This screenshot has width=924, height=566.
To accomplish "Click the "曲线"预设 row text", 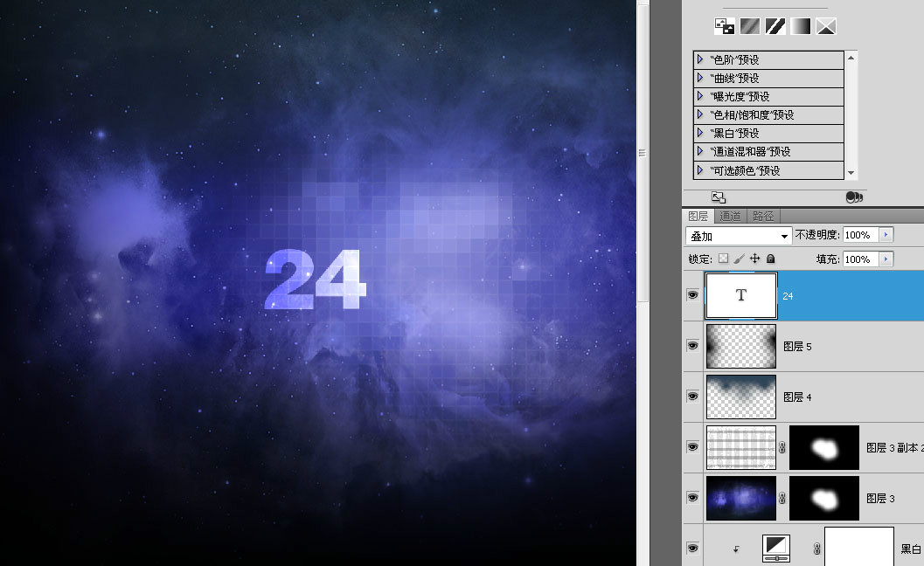I will (x=734, y=79).
